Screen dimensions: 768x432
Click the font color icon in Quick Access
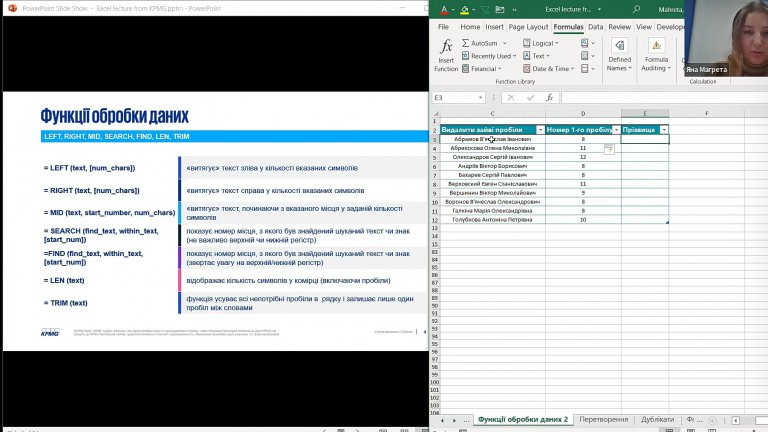pos(444,9)
